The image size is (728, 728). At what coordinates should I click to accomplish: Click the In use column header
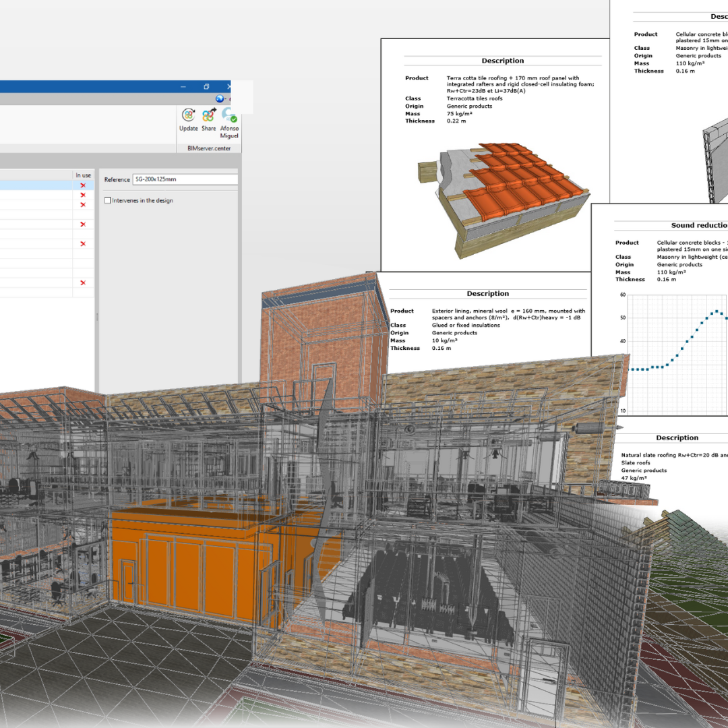[83, 175]
